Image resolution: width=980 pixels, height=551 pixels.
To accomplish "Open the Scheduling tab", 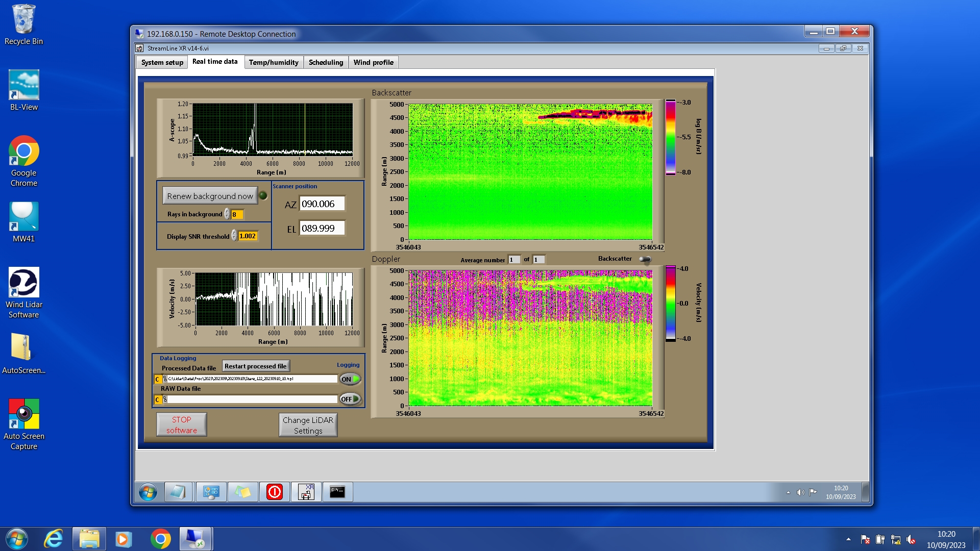I will 326,62.
